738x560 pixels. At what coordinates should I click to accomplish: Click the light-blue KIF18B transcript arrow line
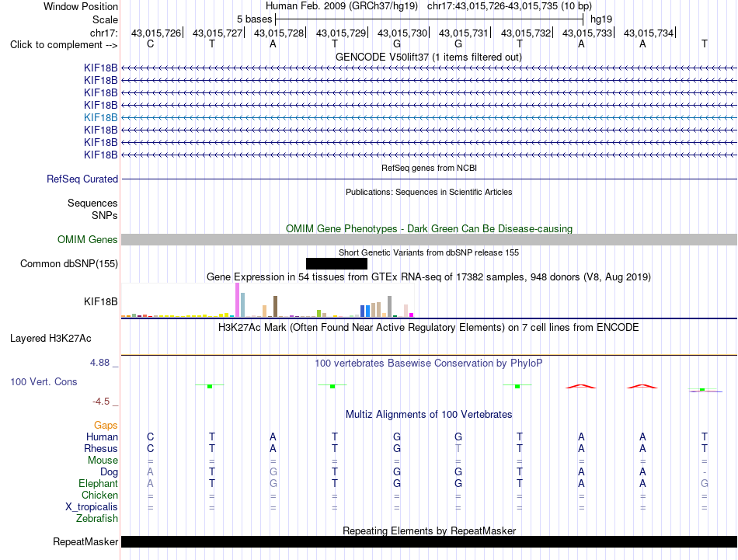pos(429,117)
